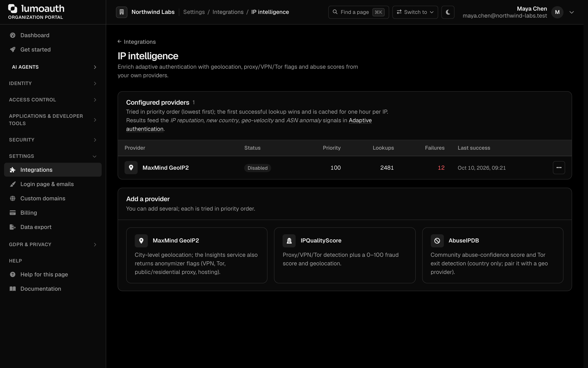
Task: Click the Login page brush icon
Action: coord(13,184)
